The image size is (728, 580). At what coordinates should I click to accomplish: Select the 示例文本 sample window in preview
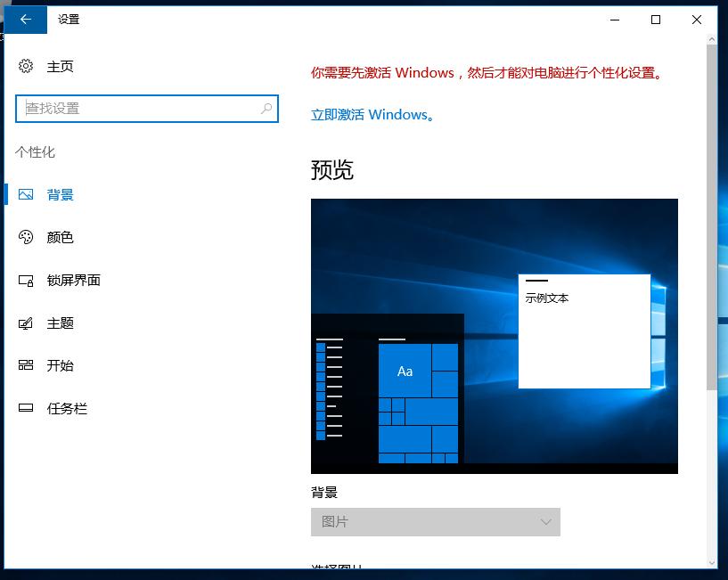584,330
